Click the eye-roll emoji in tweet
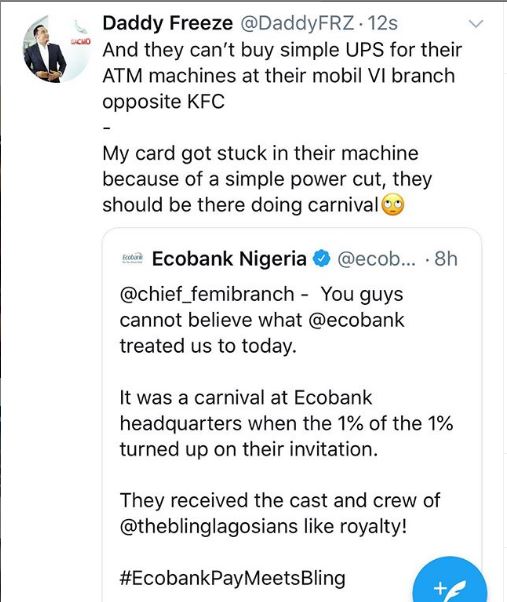 (392, 205)
